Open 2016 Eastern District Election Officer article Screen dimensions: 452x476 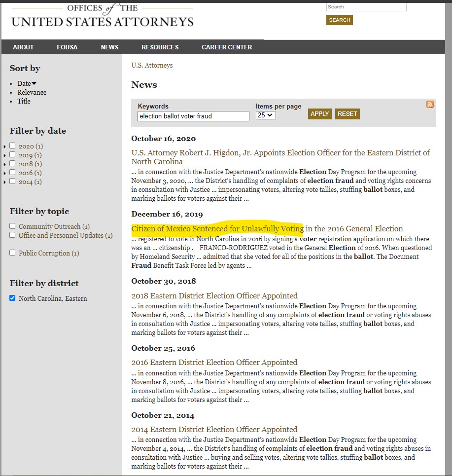tap(214, 362)
